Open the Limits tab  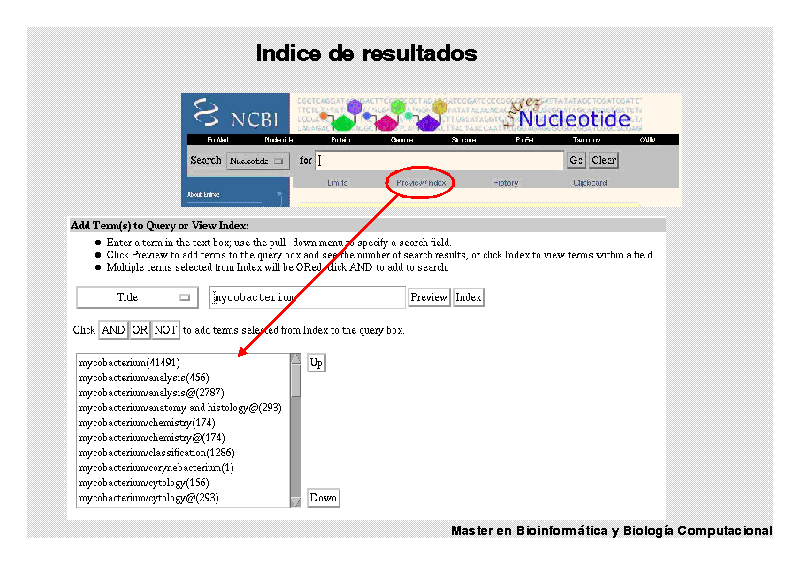[338, 183]
